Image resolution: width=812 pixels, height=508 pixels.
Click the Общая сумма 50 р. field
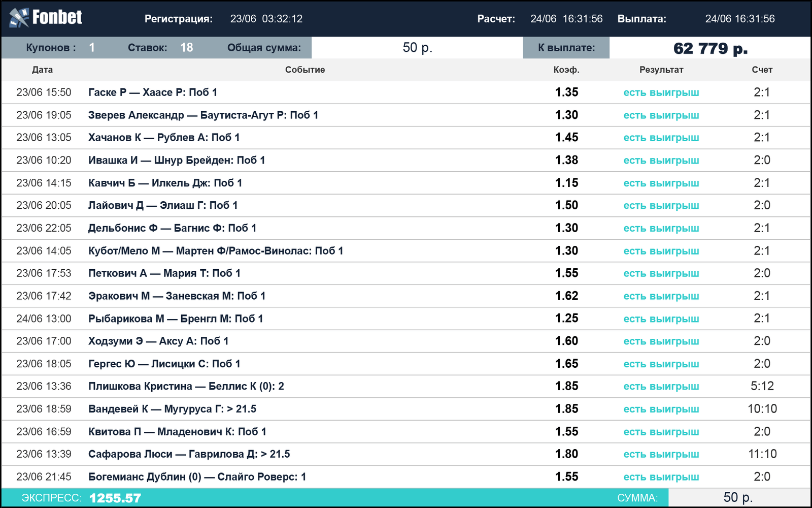coord(417,48)
